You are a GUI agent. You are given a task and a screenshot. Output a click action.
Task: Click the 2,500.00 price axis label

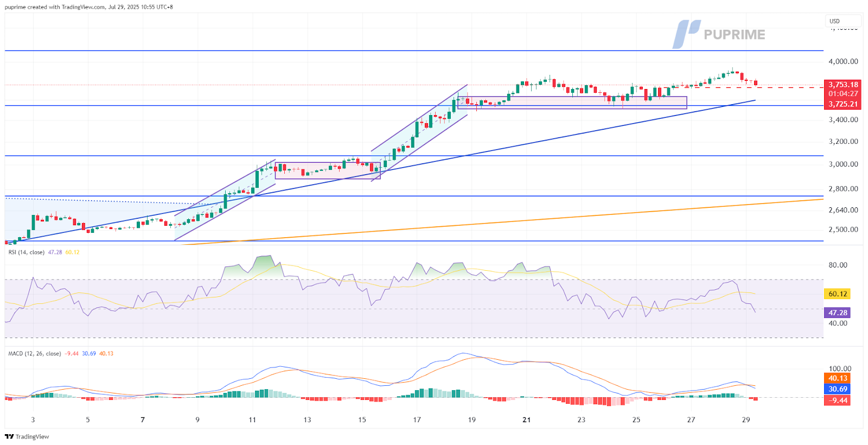tap(843, 230)
